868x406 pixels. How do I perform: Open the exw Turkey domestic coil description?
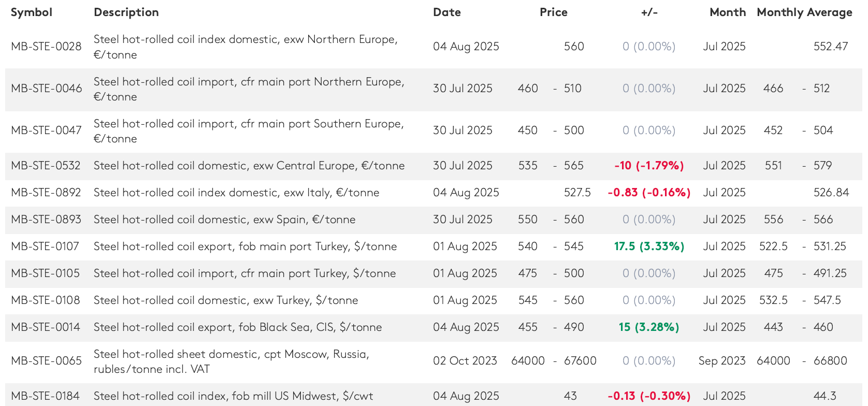226,300
